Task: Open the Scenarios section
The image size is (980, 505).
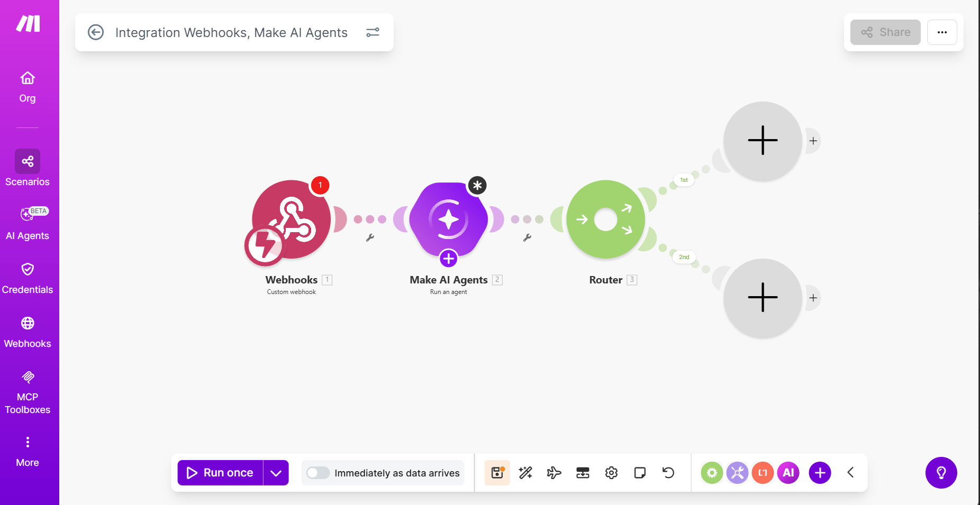Action: click(28, 168)
